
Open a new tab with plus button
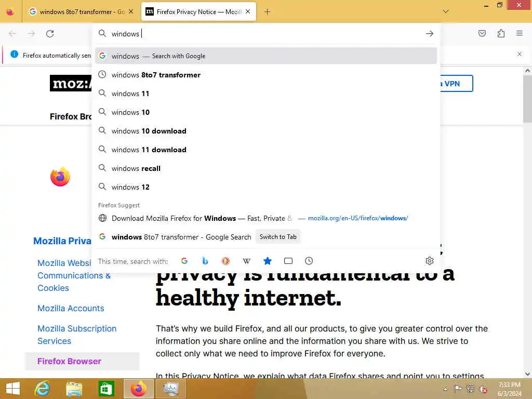pos(268,12)
